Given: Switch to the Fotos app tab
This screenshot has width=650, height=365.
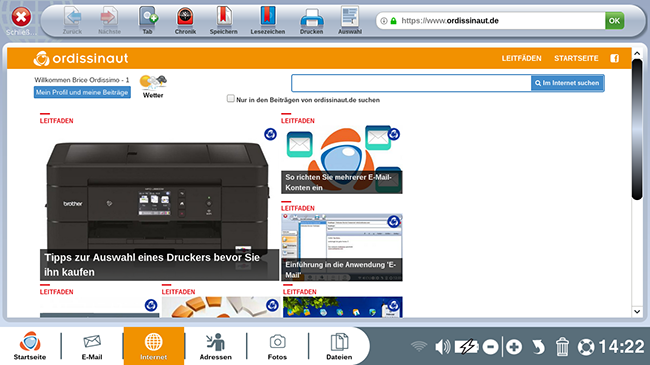Looking at the screenshot, I should [277, 347].
